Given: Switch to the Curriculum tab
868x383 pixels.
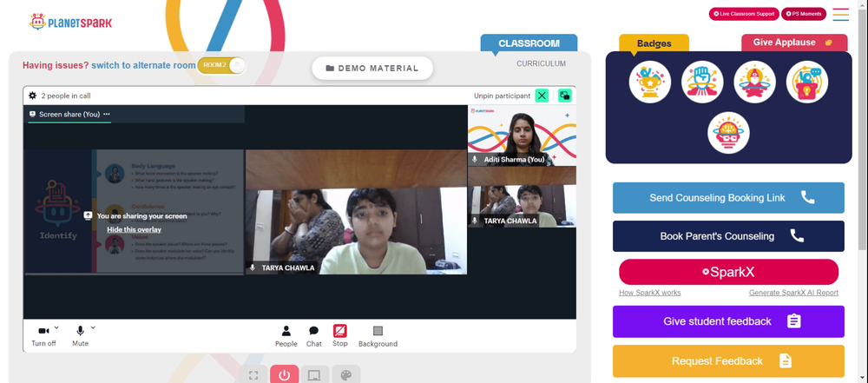Looking at the screenshot, I should click(x=541, y=63).
